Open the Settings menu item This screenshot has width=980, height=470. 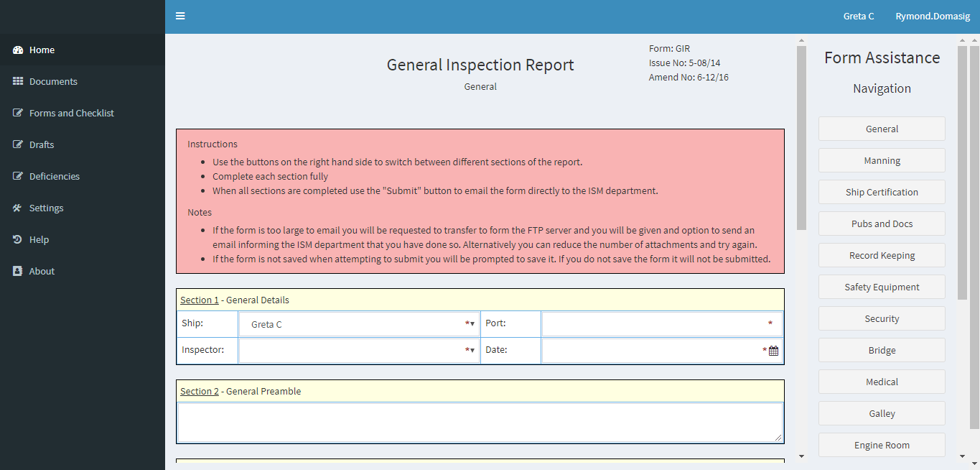83,208
